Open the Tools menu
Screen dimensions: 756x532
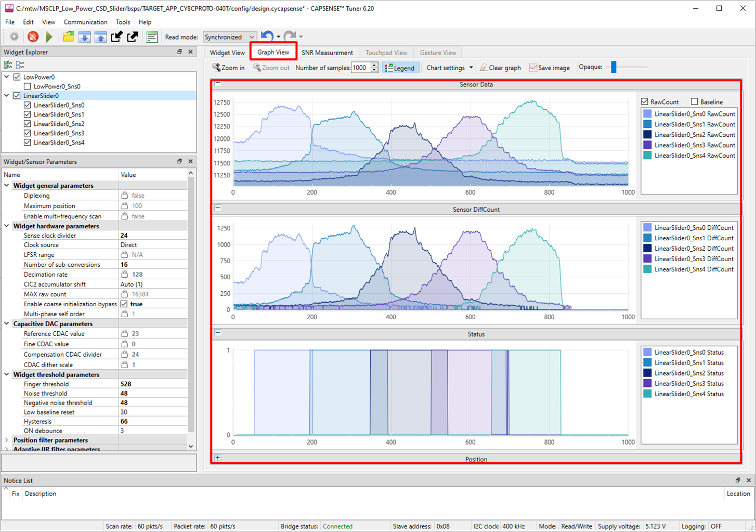click(x=123, y=22)
